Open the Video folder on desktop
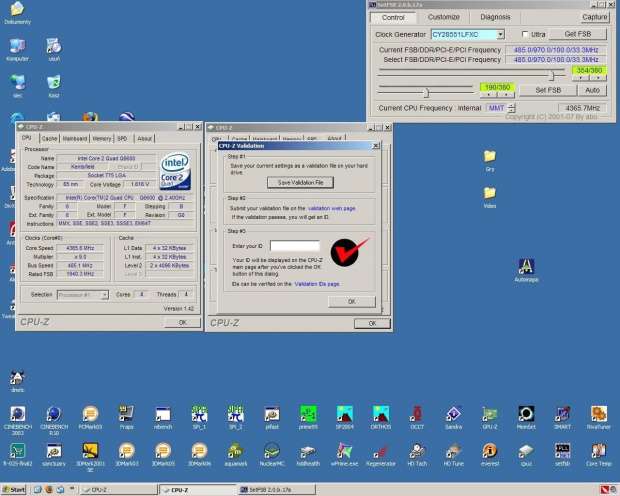The image size is (620, 496). point(490,193)
